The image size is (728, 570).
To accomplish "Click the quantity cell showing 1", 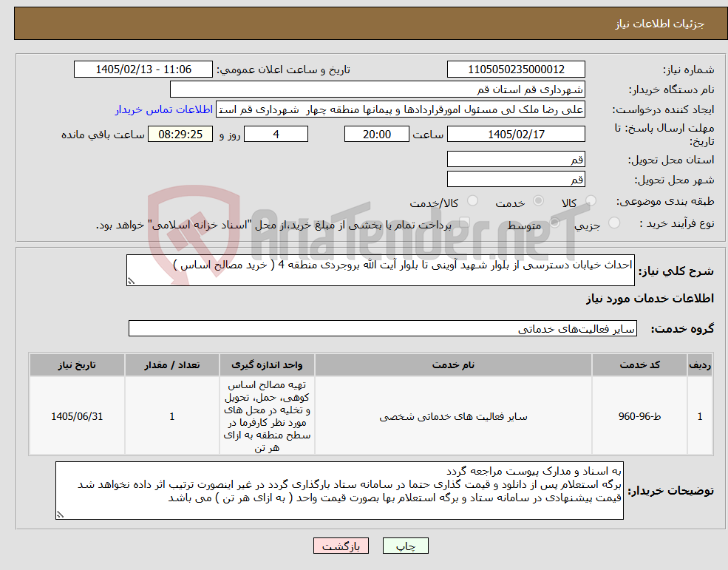I will (171, 416).
